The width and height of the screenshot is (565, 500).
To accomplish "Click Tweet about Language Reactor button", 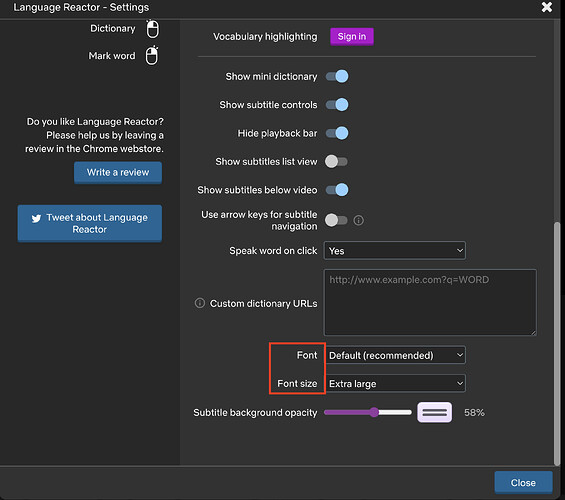I will point(90,223).
